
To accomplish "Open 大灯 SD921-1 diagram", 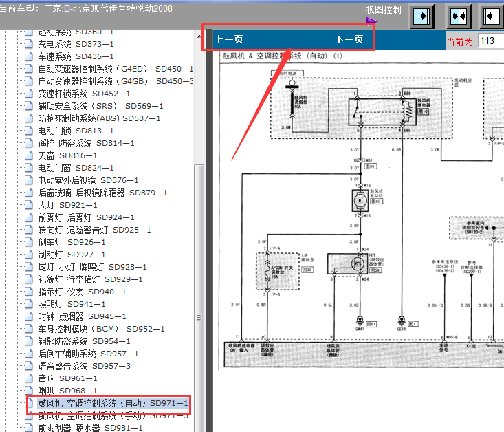I will click(67, 205).
